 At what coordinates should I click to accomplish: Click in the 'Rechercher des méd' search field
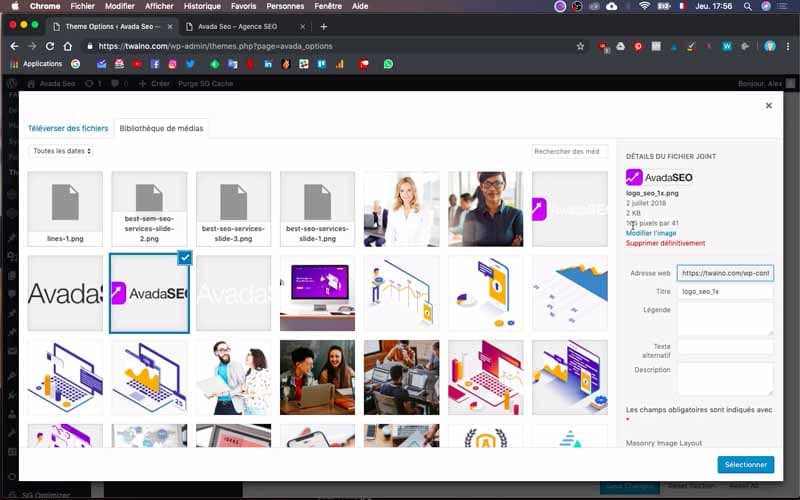[x=570, y=152]
